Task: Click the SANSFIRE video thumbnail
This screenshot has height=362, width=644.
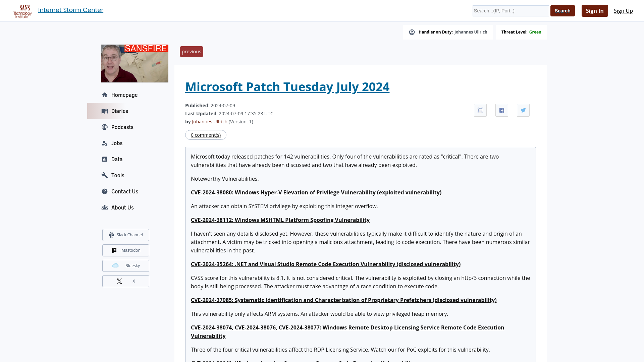Action: coord(135,63)
